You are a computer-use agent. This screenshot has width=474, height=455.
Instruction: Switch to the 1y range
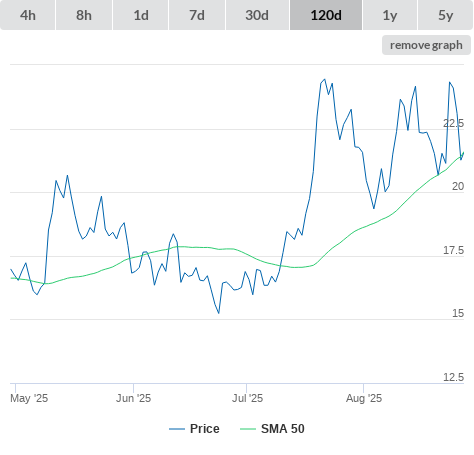click(x=390, y=15)
